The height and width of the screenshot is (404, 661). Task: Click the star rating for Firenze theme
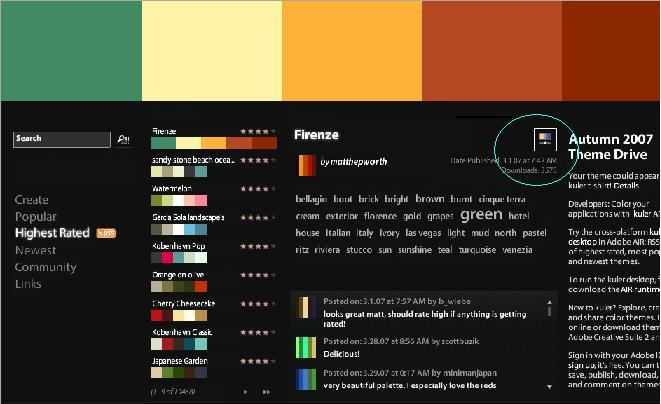(258, 131)
